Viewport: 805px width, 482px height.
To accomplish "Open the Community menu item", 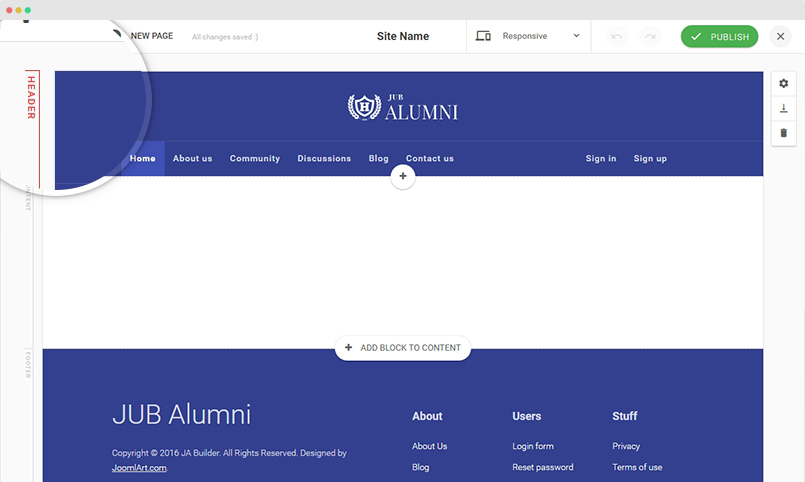I will click(255, 158).
